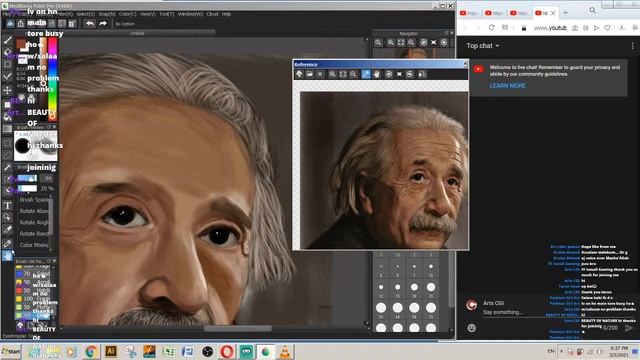Viewport: 640px width, 360px height.
Task: Open the Cloud menu
Action: [212, 14]
